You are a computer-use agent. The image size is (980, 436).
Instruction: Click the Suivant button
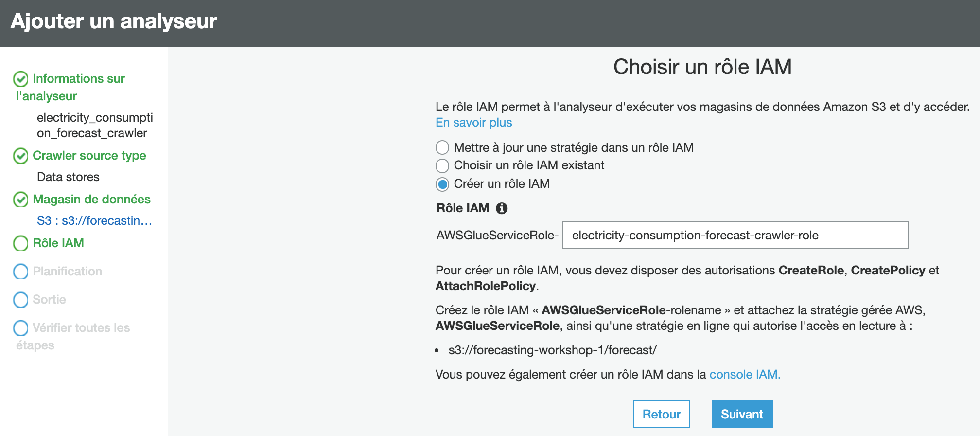[742, 414]
